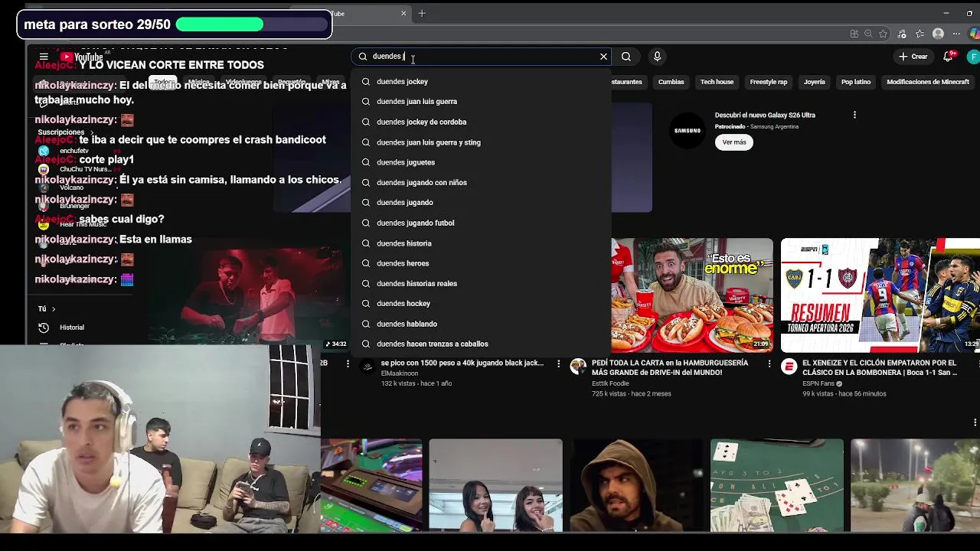The width and height of the screenshot is (980, 551).
Task: Filter by Modificaciones de Minecraft chip
Action: pos(928,82)
